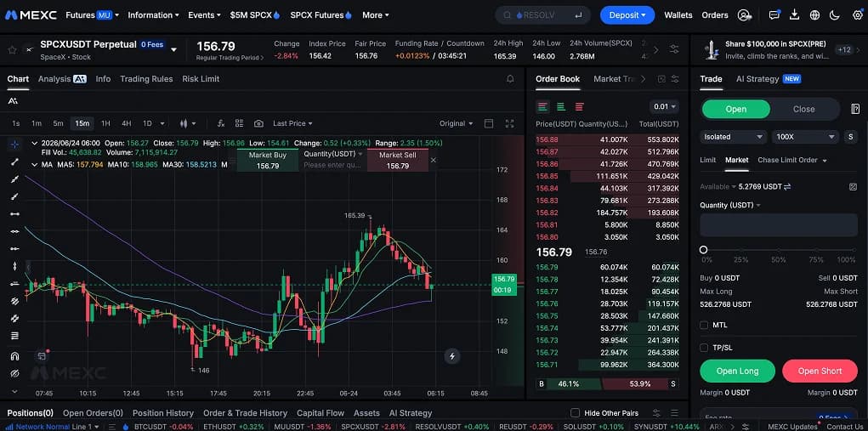Expand the Isolated margin mode dropdown
This screenshot has height=431, width=868.
[x=733, y=137]
